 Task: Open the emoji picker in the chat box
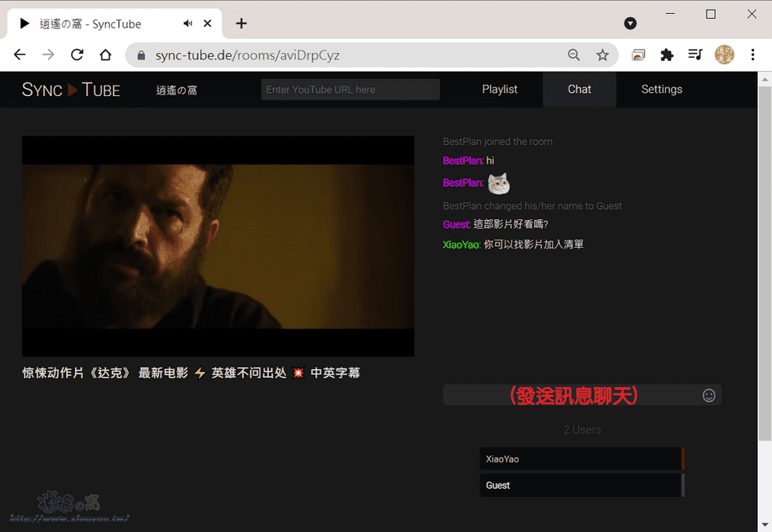pyautogui.click(x=709, y=395)
